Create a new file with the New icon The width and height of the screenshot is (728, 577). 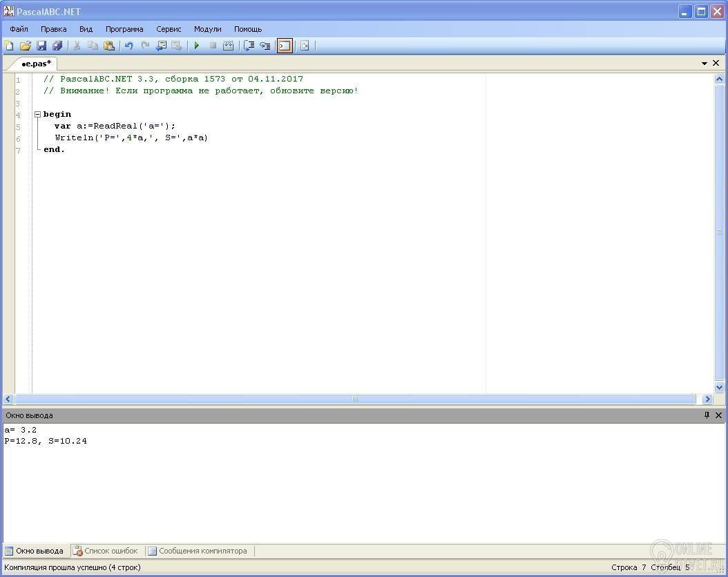coord(9,46)
